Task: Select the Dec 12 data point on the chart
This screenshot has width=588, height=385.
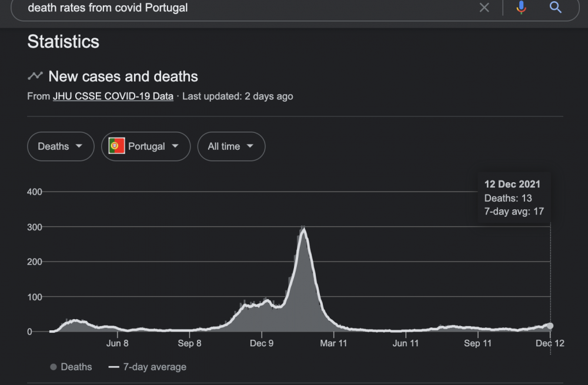Action: (550, 326)
